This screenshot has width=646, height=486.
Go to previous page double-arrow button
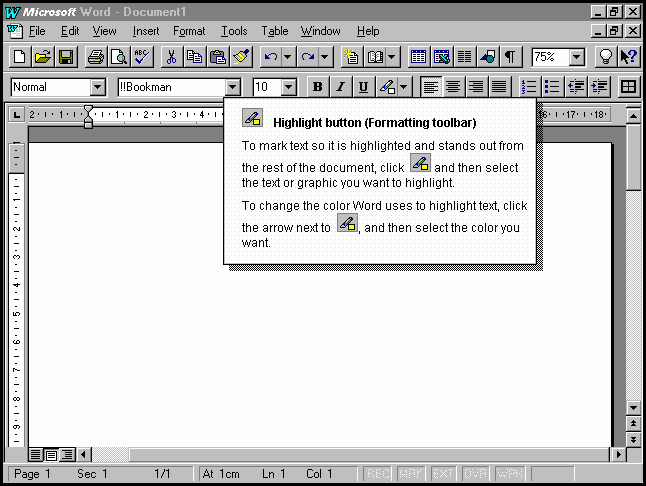[633, 423]
